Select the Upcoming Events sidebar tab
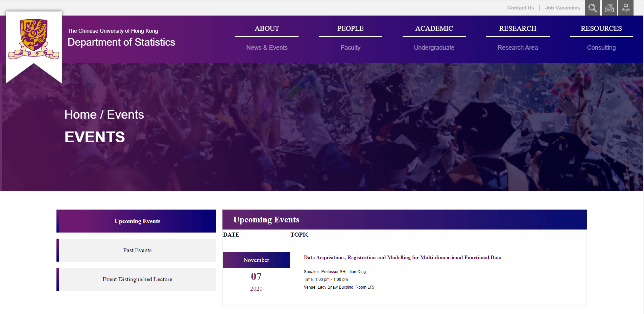Viewport: 644px width, 314px height. click(137, 221)
